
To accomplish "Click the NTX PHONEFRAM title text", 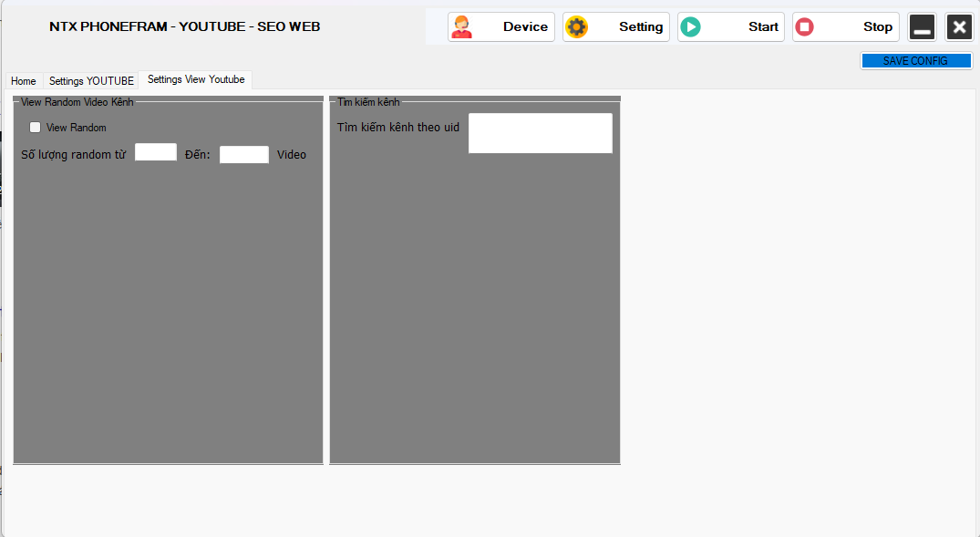I will click(185, 26).
